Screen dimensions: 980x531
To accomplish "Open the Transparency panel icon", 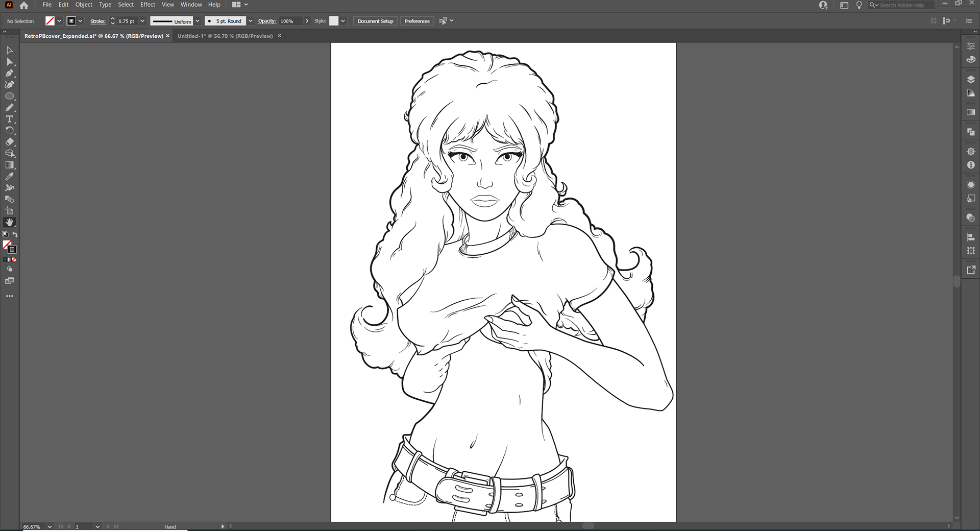I will point(971,218).
